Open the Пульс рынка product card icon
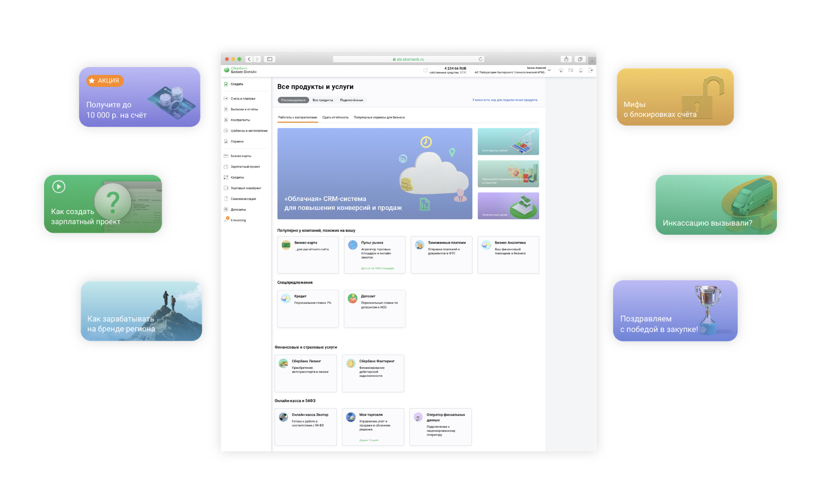The image size is (821, 504). click(x=353, y=245)
